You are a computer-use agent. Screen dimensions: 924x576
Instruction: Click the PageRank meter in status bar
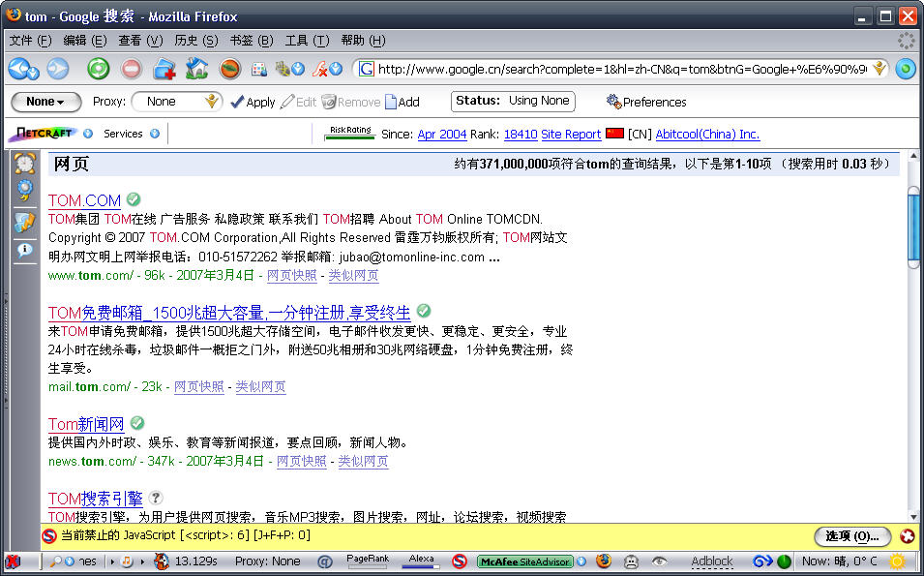(368, 561)
